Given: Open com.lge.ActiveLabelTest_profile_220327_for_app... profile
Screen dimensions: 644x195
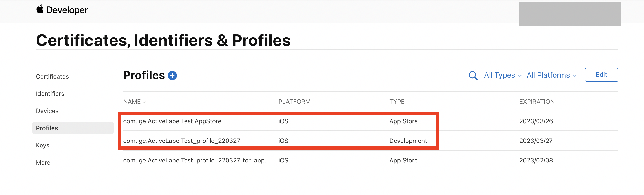Looking at the screenshot, I should (x=196, y=160).
